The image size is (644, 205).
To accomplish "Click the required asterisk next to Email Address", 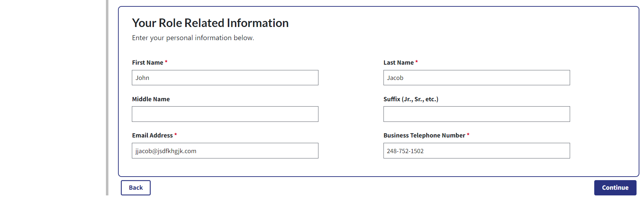I will click(176, 135).
